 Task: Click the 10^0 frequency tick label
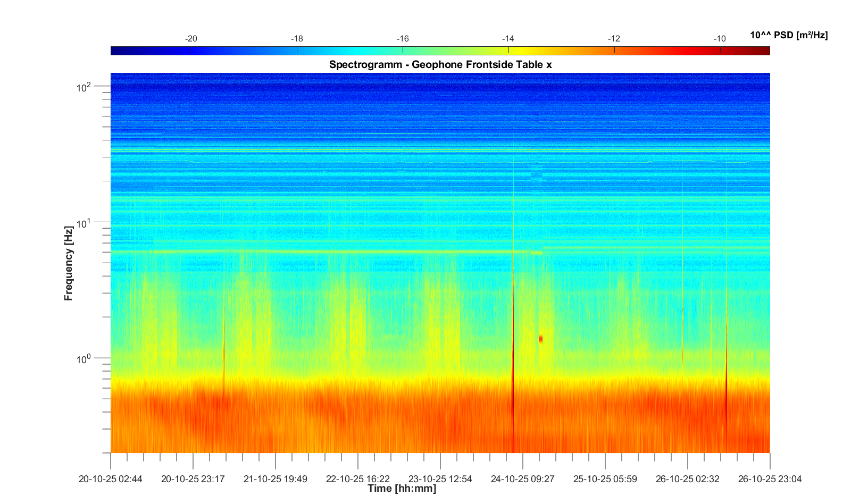click(x=84, y=359)
